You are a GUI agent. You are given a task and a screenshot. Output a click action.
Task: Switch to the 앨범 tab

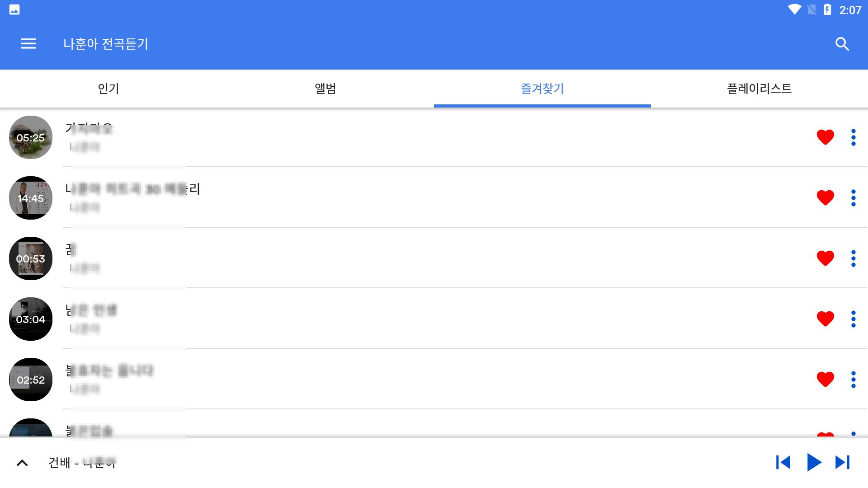[325, 89]
